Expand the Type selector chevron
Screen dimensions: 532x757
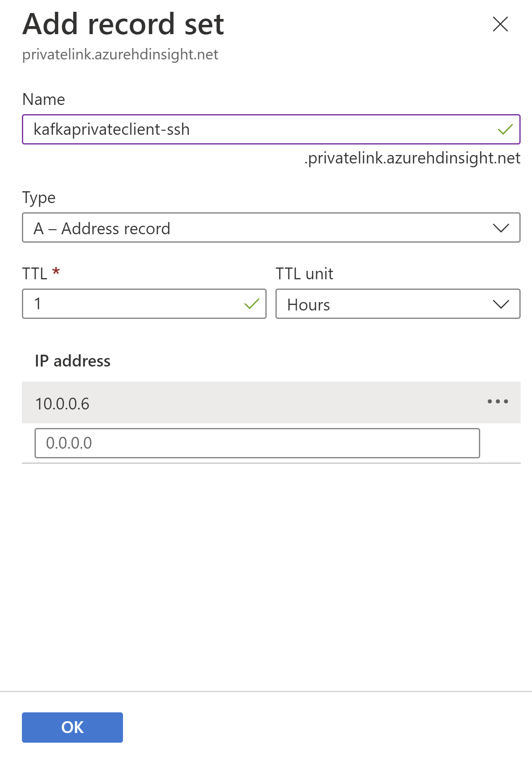pos(500,228)
